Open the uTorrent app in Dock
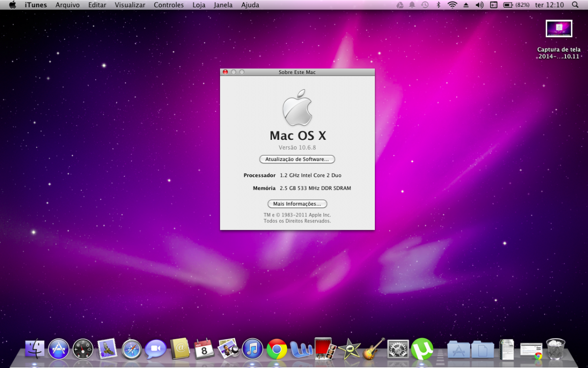The width and height of the screenshot is (588, 368). [x=422, y=349]
